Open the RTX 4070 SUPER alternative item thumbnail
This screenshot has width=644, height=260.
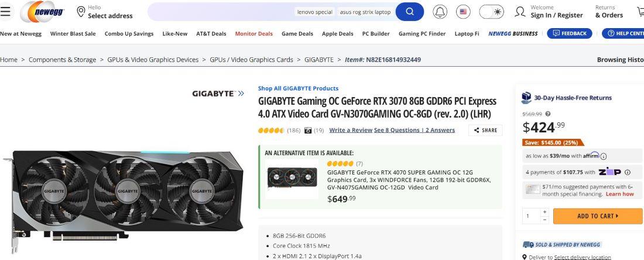click(292, 179)
